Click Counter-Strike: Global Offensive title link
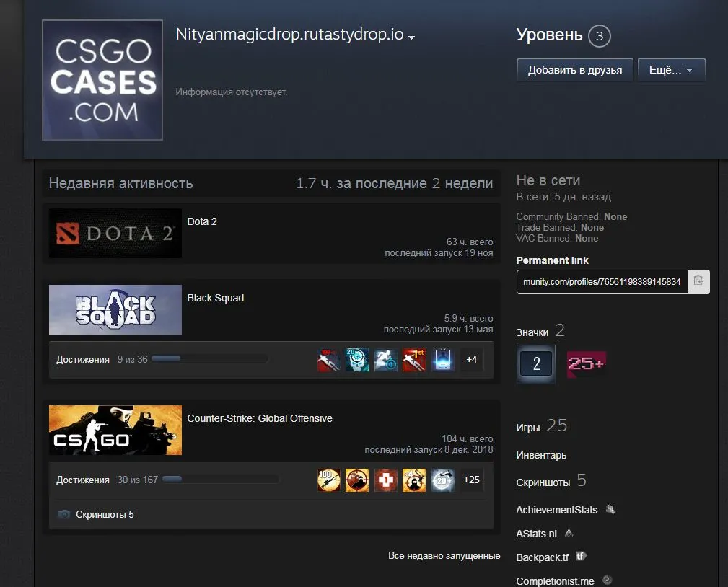The width and height of the screenshot is (728, 587). [260, 418]
